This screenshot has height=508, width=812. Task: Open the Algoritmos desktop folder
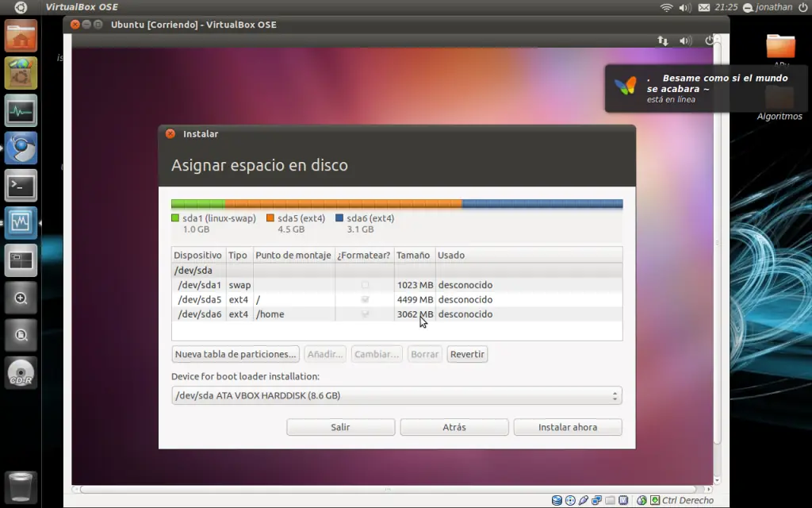(779, 104)
